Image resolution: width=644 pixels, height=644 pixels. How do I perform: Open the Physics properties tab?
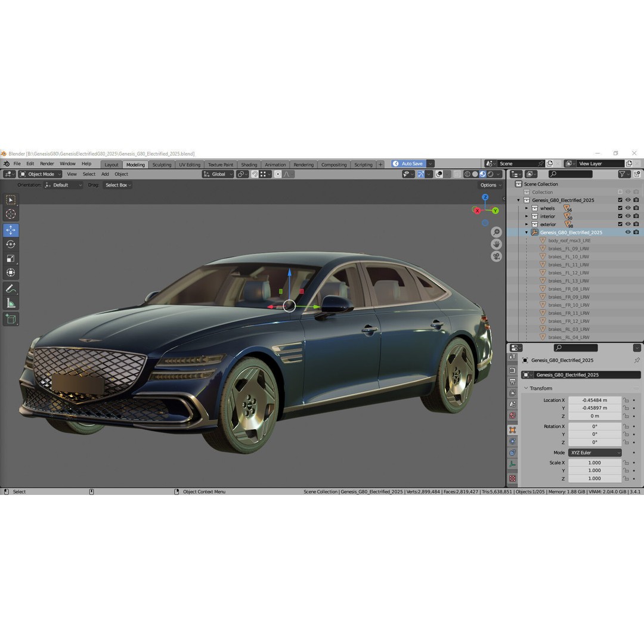tap(513, 441)
